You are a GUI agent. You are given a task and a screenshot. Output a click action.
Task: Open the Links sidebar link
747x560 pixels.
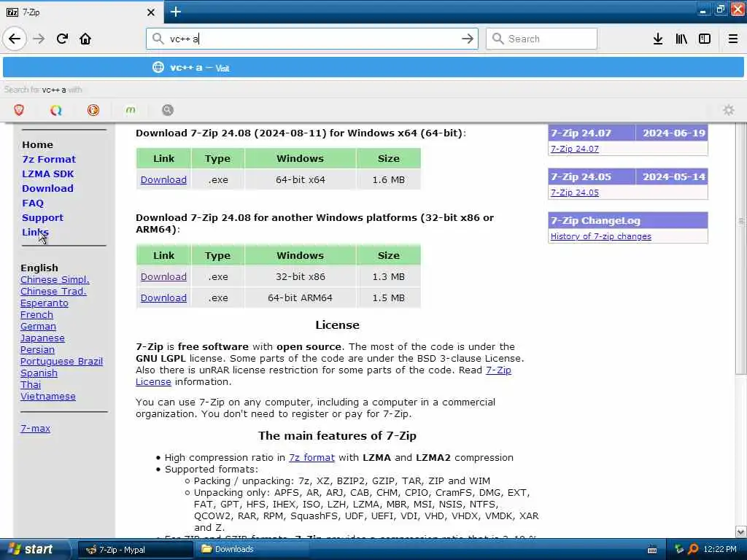(x=35, y=232)
